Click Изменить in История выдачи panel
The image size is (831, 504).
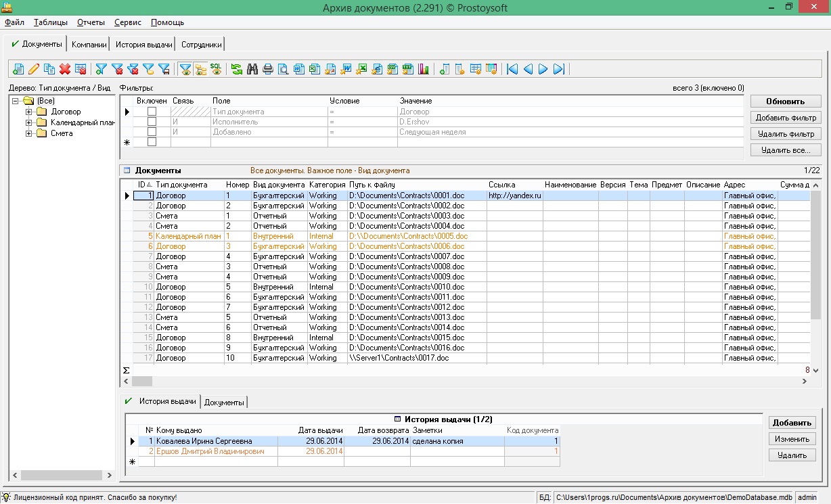click(x=792, y=439)
